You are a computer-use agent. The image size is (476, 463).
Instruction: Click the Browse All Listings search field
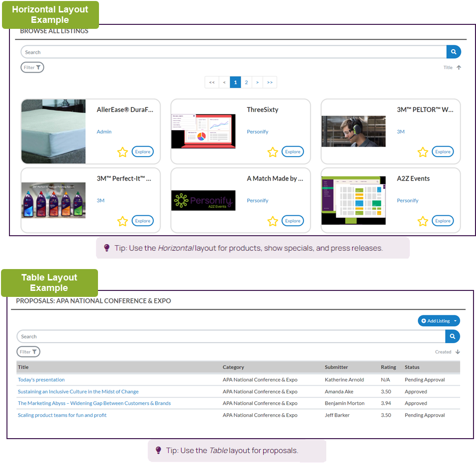tap(233, 52)
